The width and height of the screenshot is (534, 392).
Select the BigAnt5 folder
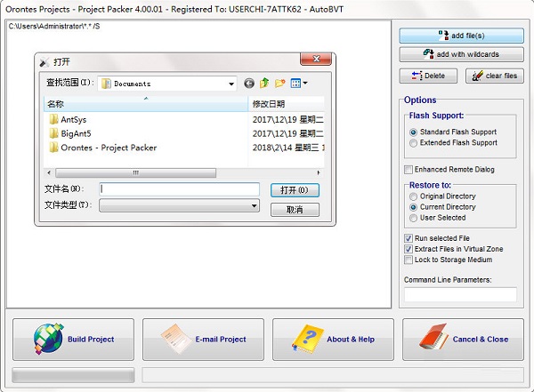click(x=76, y=133)
